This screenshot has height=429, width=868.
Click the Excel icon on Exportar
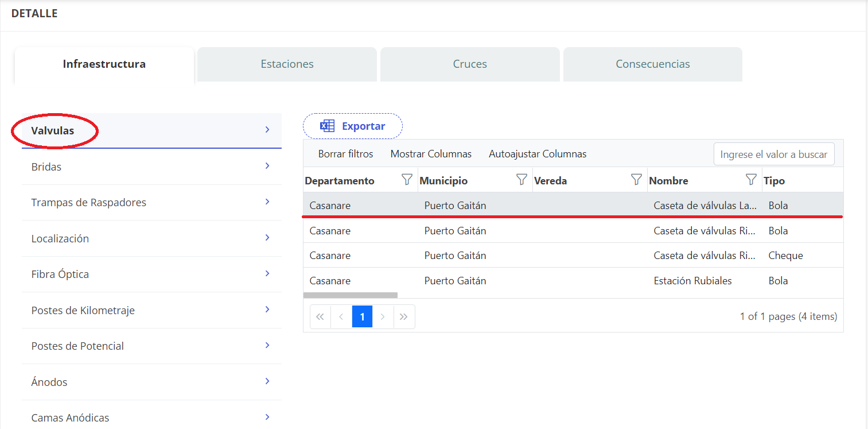tap(327, 126)
